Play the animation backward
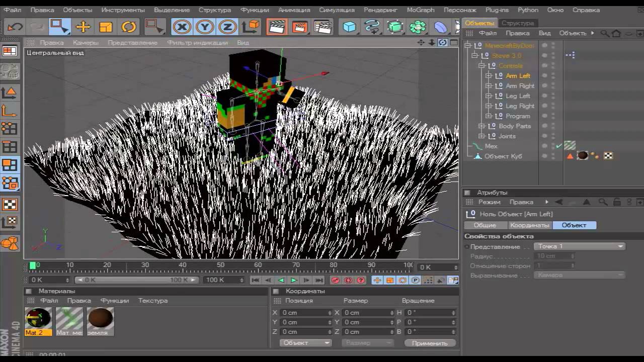 281,280
